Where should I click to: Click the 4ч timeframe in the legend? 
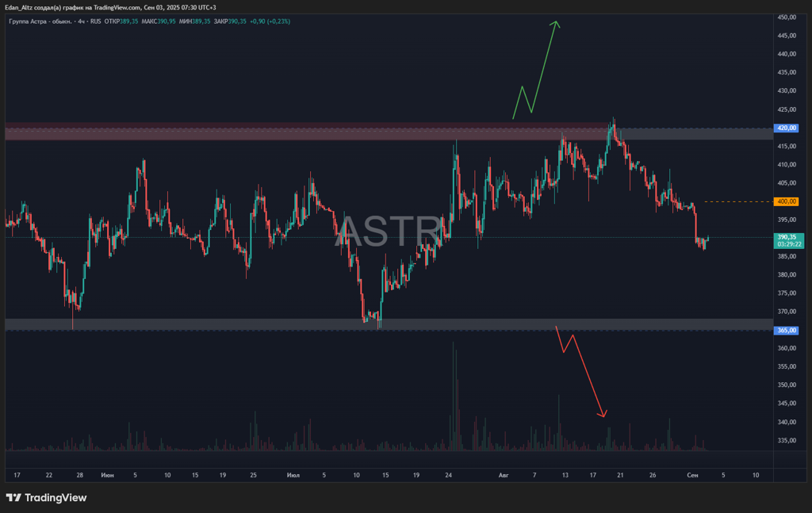(80, 21)
